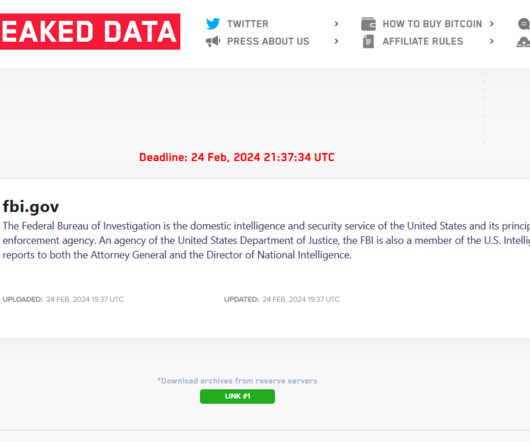Click the UPLOADED date stamp
Viewport: 530px width, 442px height.
pos(63,299)
